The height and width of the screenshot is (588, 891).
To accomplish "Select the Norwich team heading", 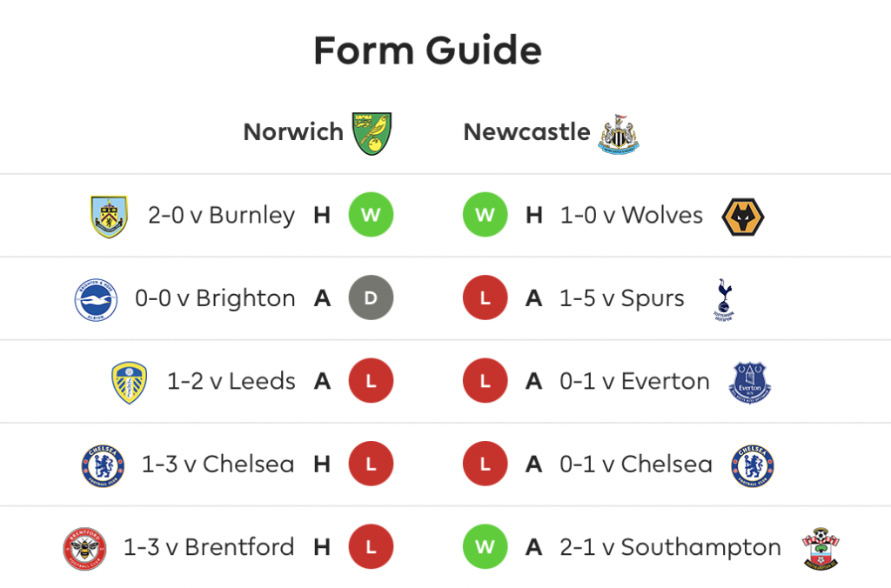I will coord(293,132).
